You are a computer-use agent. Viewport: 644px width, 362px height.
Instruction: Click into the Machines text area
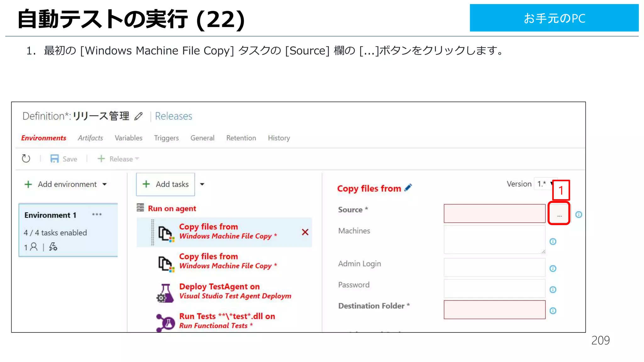click(x=495, y=239)
